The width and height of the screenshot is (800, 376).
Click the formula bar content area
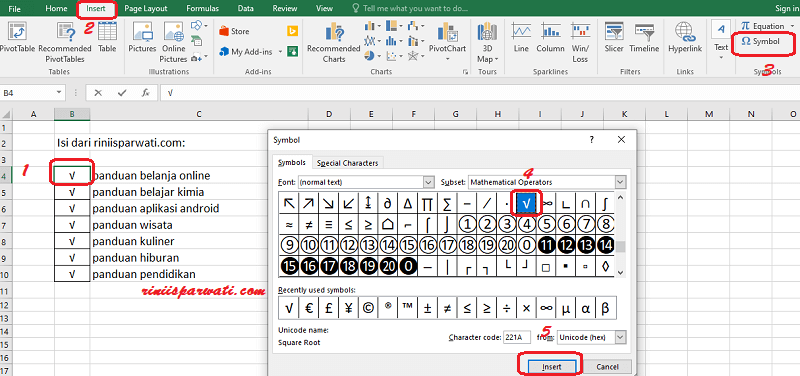click(480, 93)
